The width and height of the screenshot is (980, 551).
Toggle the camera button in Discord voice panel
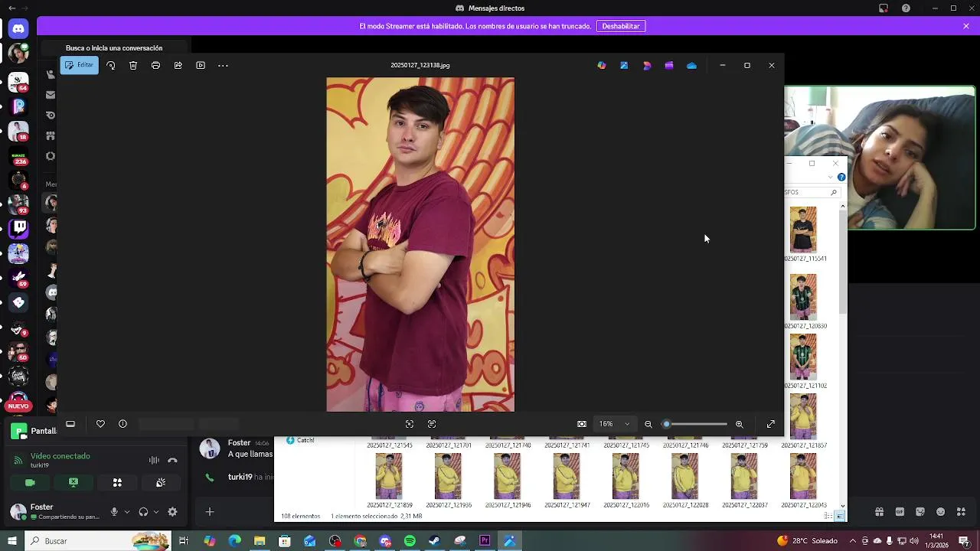30,483
